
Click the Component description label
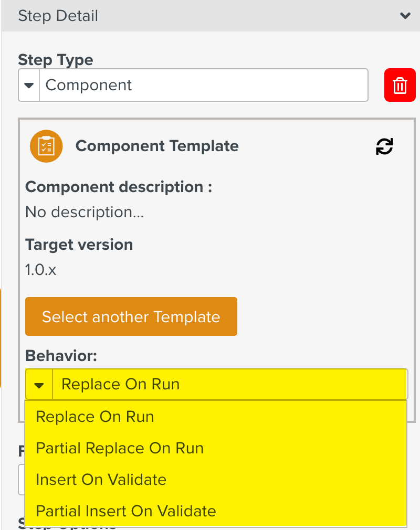point(119,187)
